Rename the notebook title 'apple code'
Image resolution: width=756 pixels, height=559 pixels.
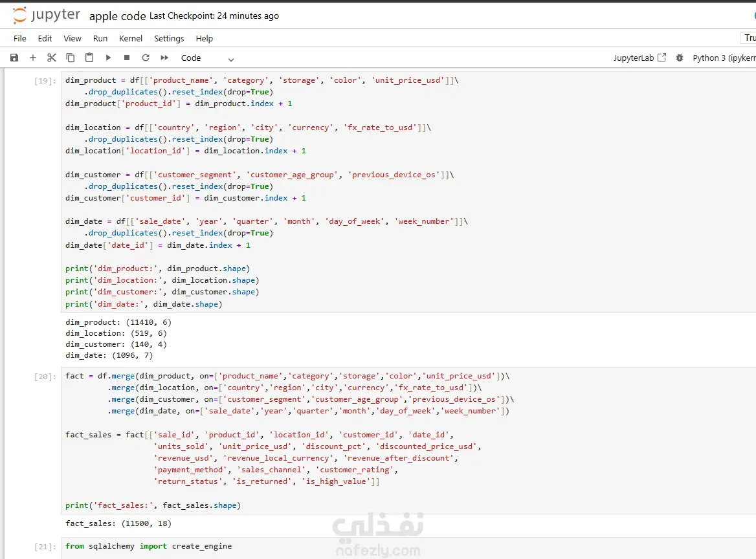(118, 16)
